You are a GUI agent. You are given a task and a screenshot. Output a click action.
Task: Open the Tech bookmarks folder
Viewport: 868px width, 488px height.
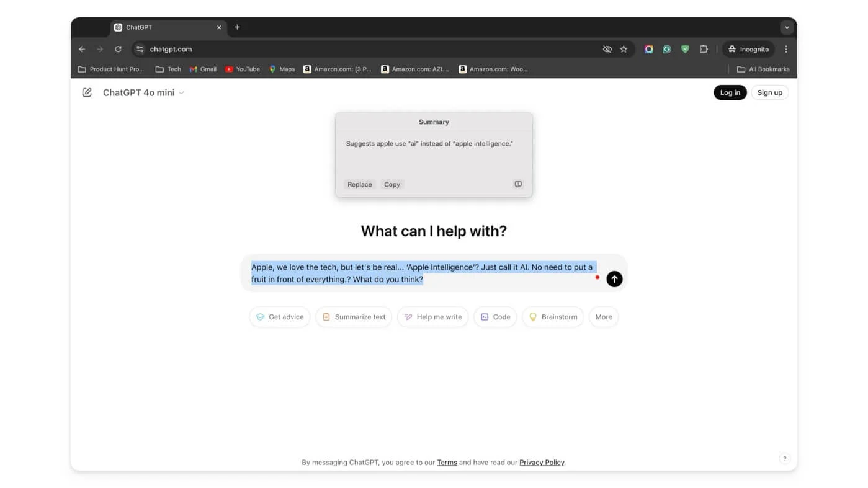pos(168,69)
